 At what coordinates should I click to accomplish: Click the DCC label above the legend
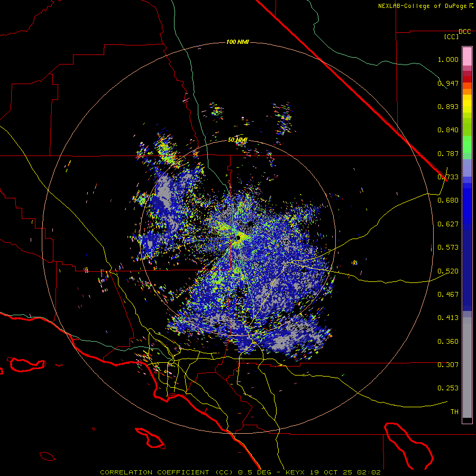click(464, 32)
